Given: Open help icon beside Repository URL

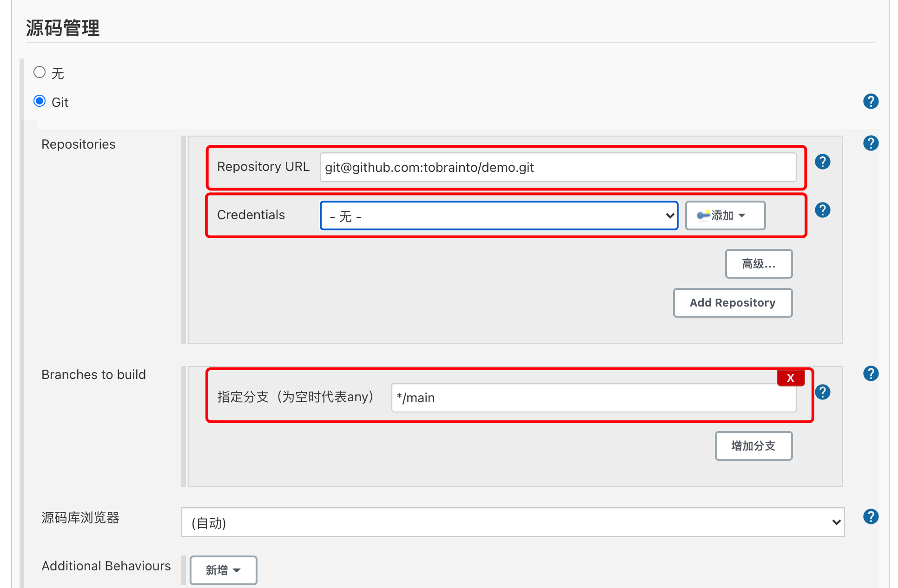Looking at the screenshot, I should coord(822,162).
